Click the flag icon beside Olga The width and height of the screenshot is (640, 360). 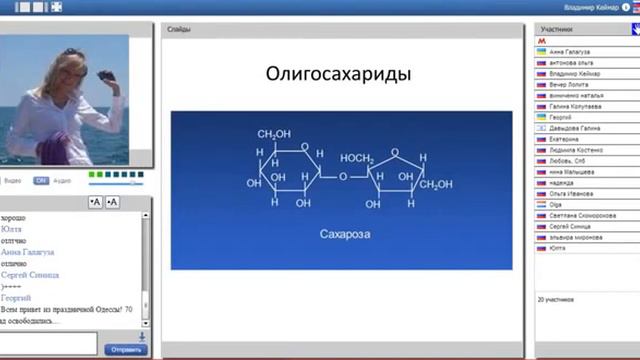tap(541, 204)
